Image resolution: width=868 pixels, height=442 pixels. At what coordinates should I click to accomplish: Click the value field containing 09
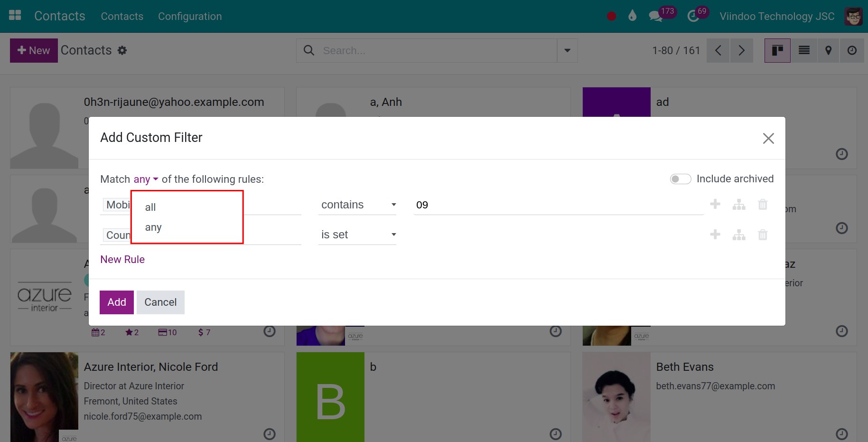tap(558, 205)
